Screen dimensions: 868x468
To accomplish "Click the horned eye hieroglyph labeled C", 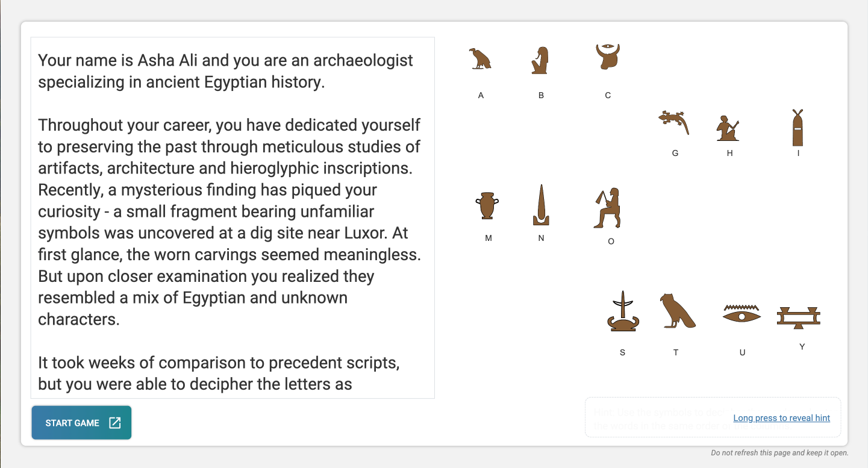I will click(607, 57).
